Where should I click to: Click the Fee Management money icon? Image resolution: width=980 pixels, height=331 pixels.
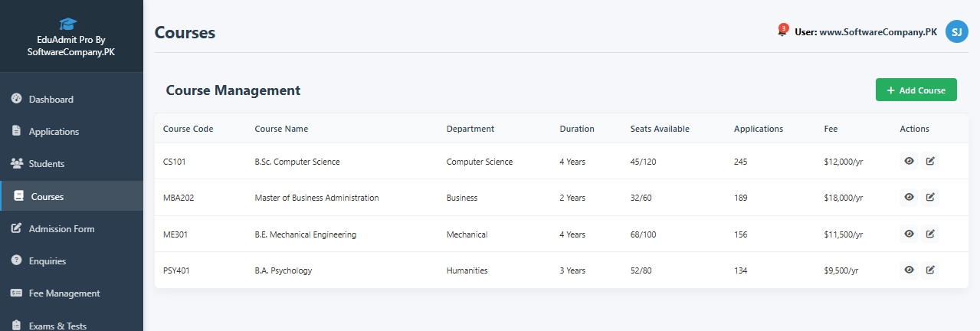pyautogui.click(x=16, y=293)
